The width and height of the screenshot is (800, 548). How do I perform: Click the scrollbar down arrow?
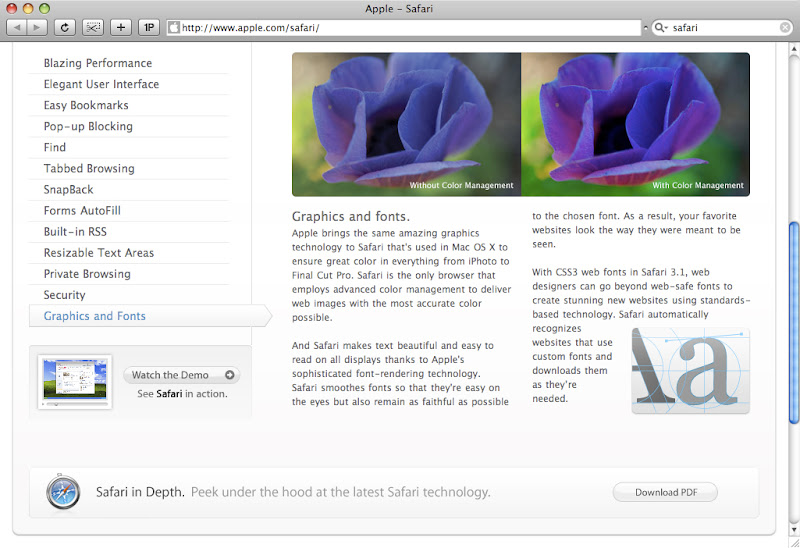[794, 529]
